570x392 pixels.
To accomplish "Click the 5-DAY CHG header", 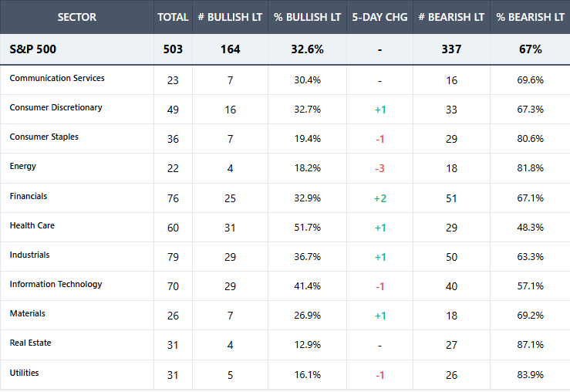I will pos(379,17).
